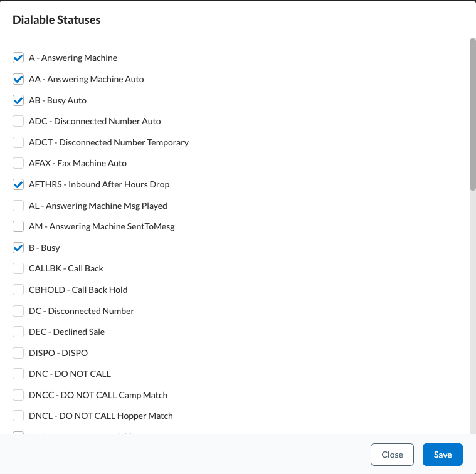Click the 'CALLBK - Call Back' label text
The height and width of the screenshot is (474, 476).
tap(66, 268)
